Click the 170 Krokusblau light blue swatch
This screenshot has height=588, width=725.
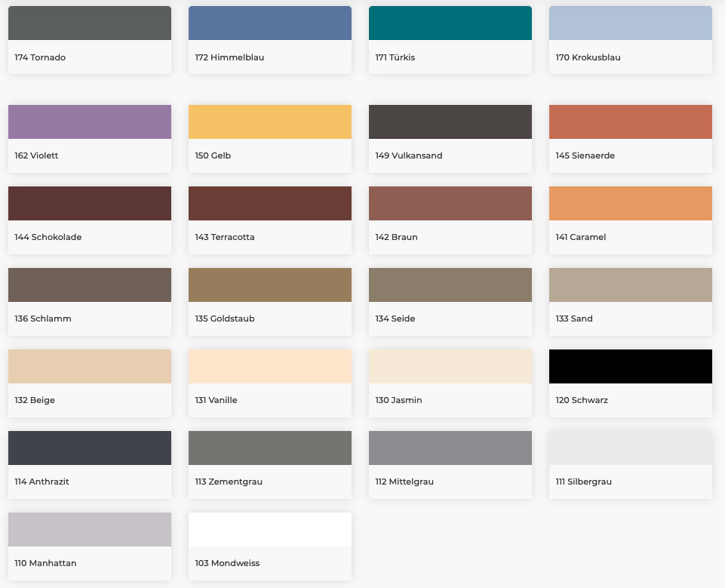click(630, 23)
